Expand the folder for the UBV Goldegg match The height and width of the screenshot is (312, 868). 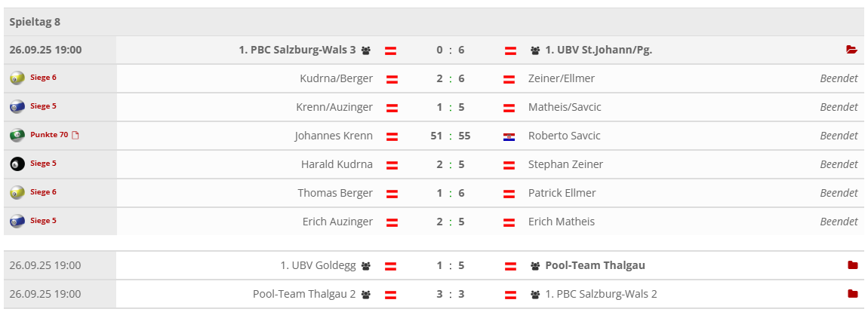(x=853, y=265)
